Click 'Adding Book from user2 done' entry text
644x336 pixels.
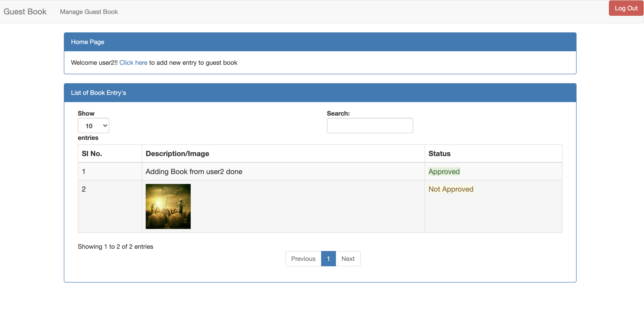point(194,172)
